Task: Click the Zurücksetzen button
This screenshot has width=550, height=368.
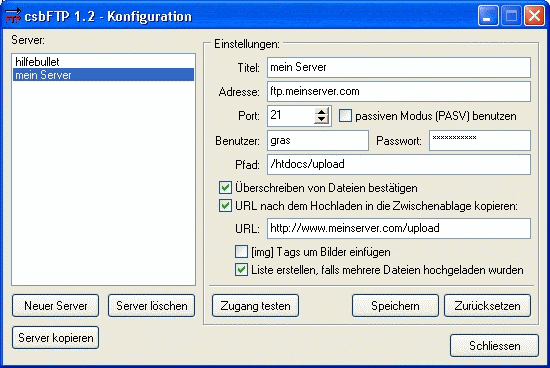Action: pyautogui.click(x=488, y=306)
